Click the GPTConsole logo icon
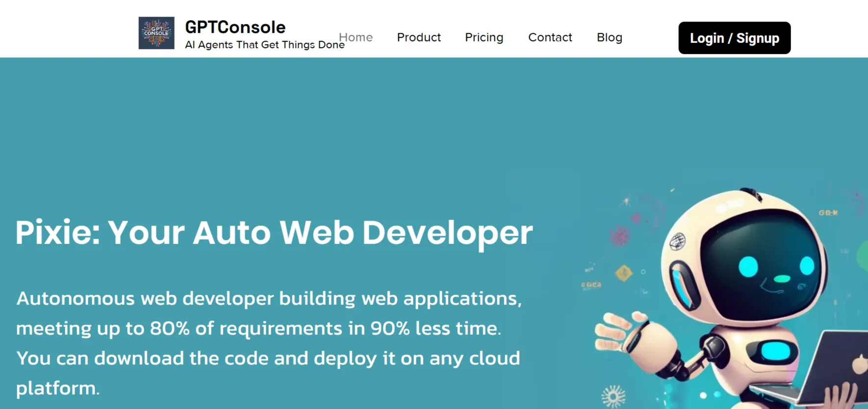Image resolution: width=868 pixels, height=409 pixels. tap(156, 33)
